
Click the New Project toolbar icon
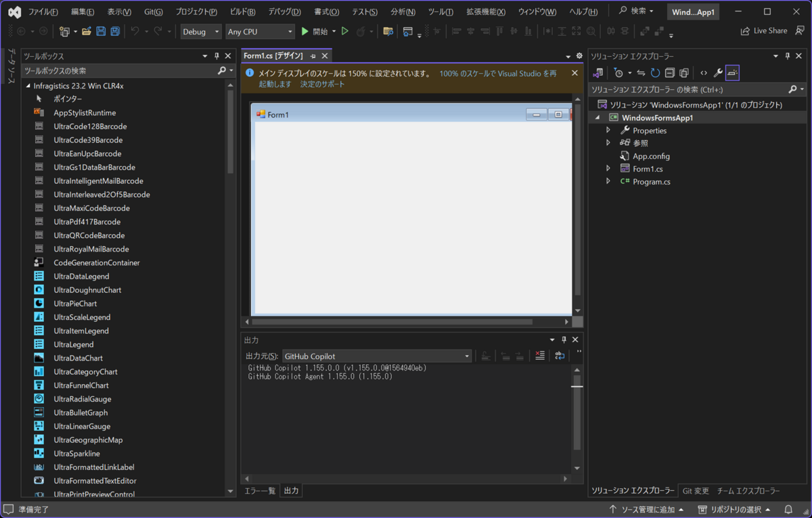pyautogui.click(x=65, y=32)
